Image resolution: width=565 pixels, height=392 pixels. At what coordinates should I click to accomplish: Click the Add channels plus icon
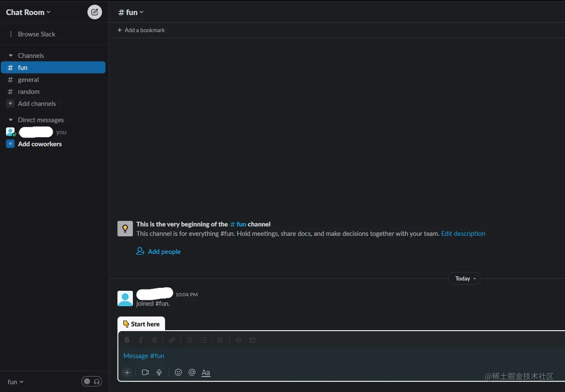[x=10, y=104]
